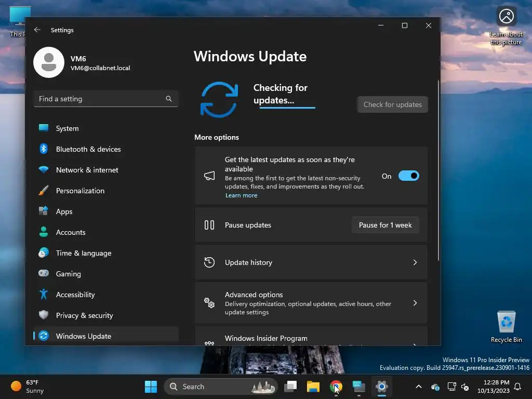The width and height of the screenshot is (532, 399).
Task: Go to System settings page
Action: pyautogui.click(x=106, y=128)
